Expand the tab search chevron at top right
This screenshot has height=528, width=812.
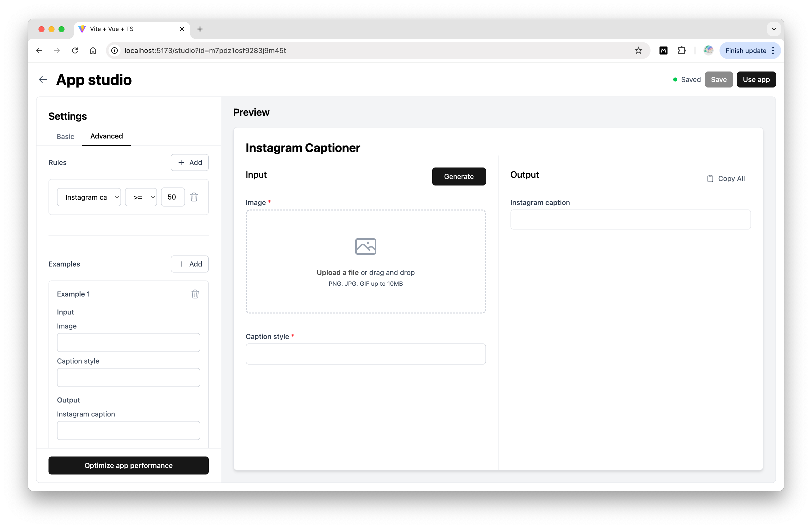pos(774,29)
